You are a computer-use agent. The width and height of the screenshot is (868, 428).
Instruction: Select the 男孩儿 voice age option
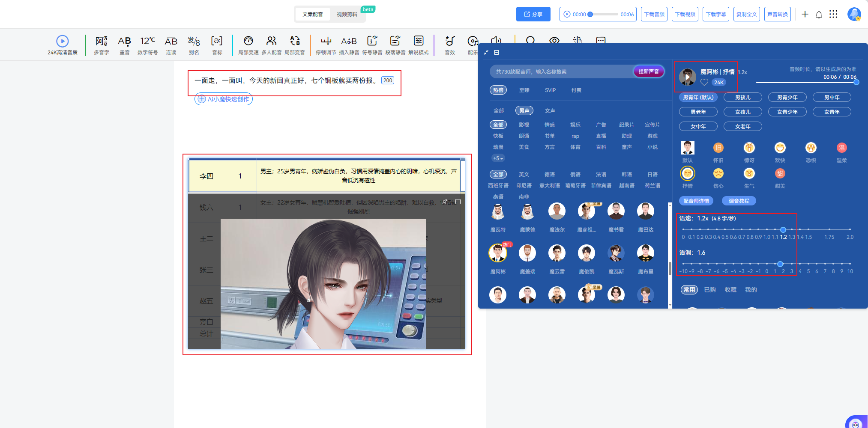coord(742,98)
